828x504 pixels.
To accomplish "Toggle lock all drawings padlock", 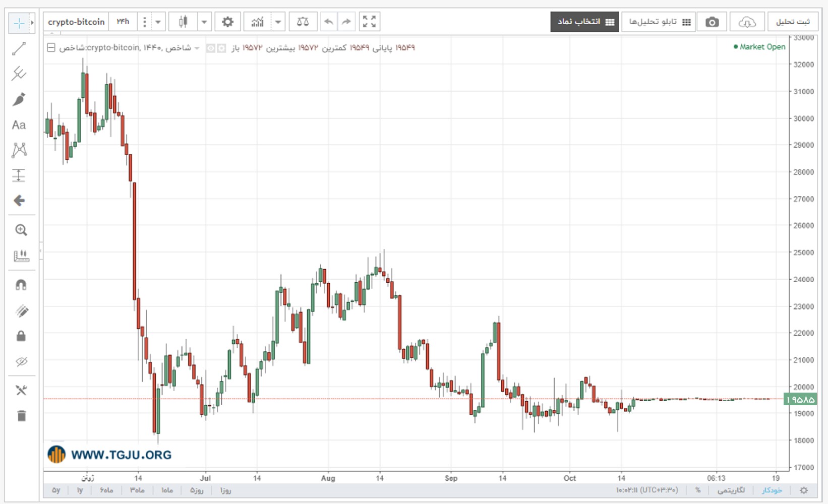I will click(x=21, y=336).
